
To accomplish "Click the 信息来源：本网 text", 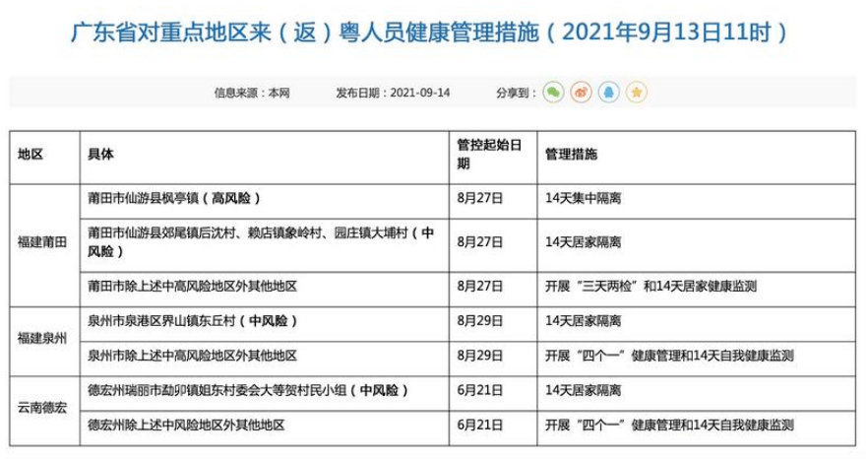I will 253,93.
